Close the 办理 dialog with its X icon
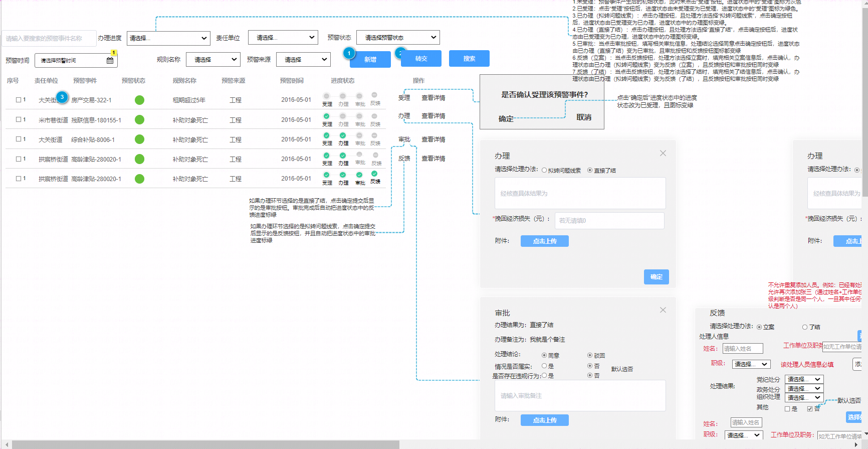This screenshot has height=449, width=868. tap(663, 153)
